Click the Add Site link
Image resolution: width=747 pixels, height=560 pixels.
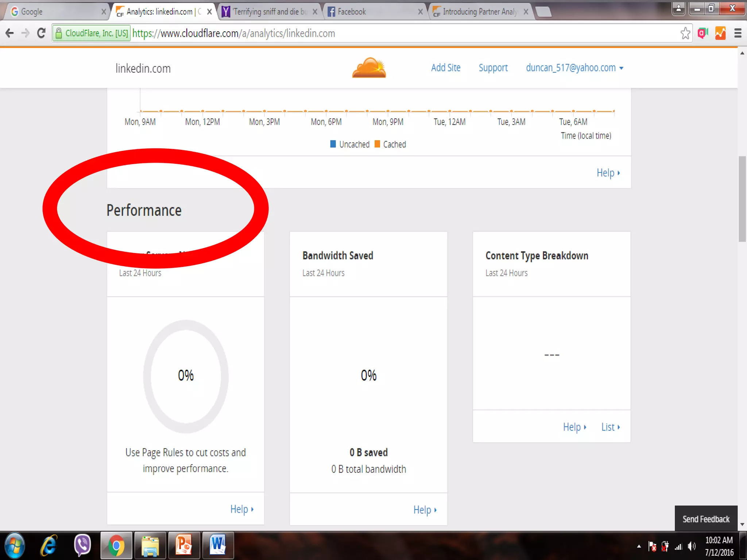coord(445,68)
